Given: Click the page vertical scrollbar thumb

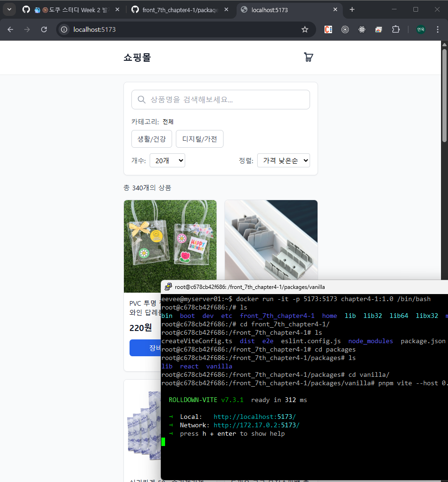Looking at the screenshot, I should [444, 95].
